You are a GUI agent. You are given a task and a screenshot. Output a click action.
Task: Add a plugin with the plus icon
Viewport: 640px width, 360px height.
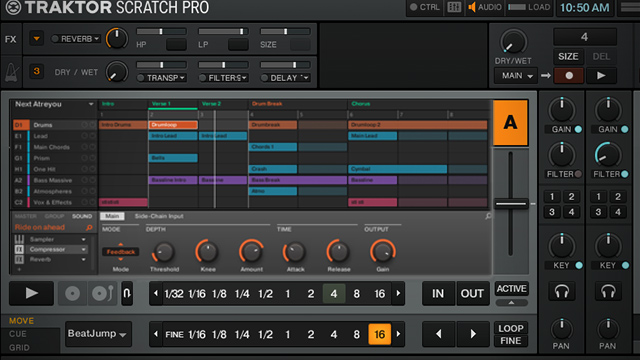19,269
